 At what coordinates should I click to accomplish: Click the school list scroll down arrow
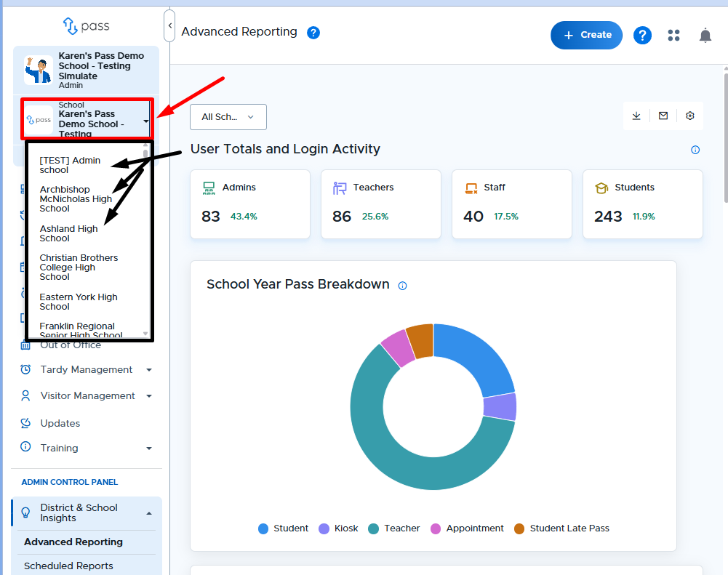click(x=145, y=334)
